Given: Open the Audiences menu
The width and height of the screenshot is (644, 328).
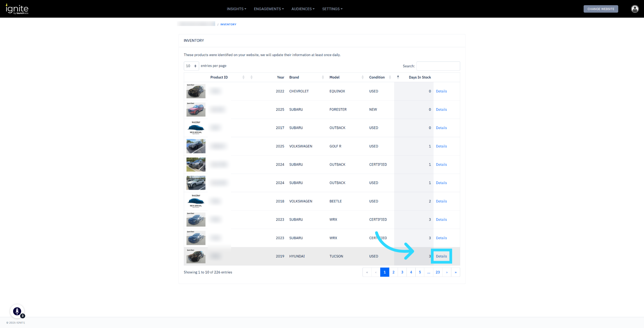Looking at the screenshot, I should tap(303, 9).
